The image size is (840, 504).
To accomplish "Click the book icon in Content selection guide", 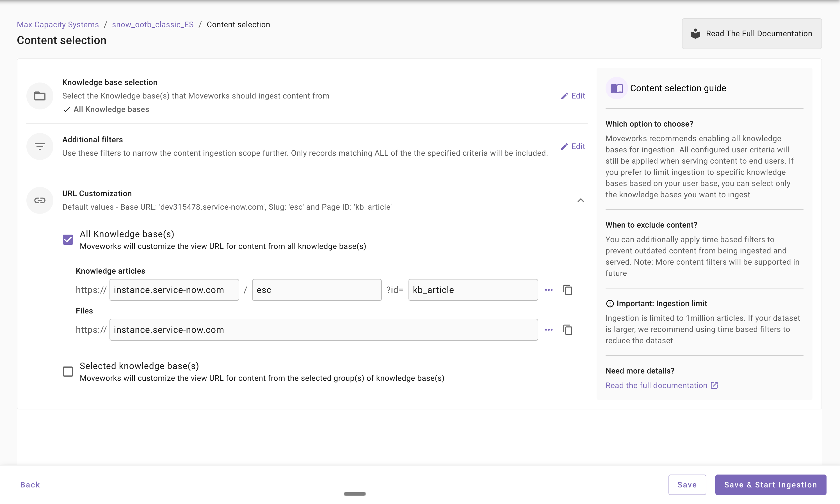I will pyautogui.click(x=617, y=88).
